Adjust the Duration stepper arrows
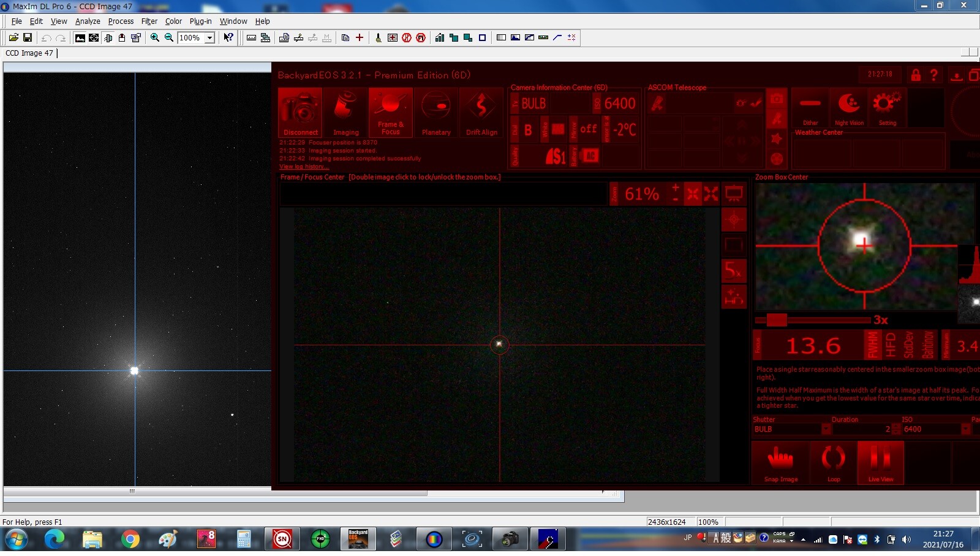 (897, 429)
